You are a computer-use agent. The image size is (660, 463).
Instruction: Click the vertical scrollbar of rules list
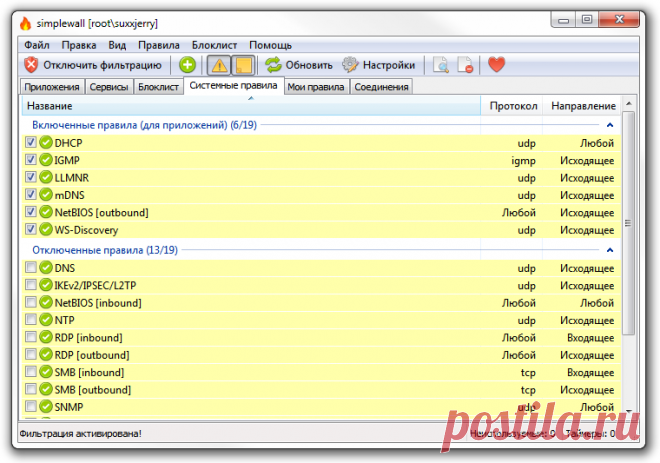628,230
